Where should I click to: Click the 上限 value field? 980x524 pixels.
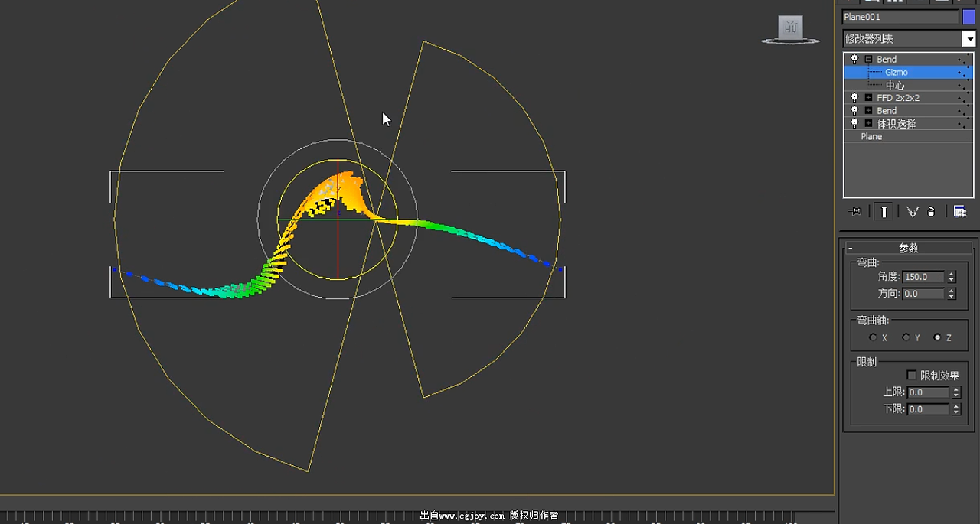coord(928,392)
